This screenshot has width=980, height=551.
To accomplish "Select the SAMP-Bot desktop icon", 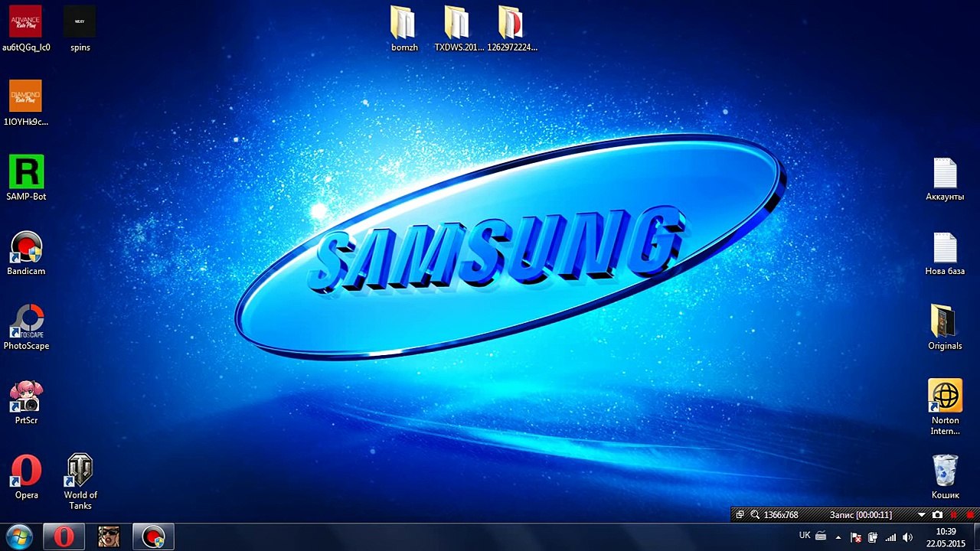I will (x=26, y=178).
